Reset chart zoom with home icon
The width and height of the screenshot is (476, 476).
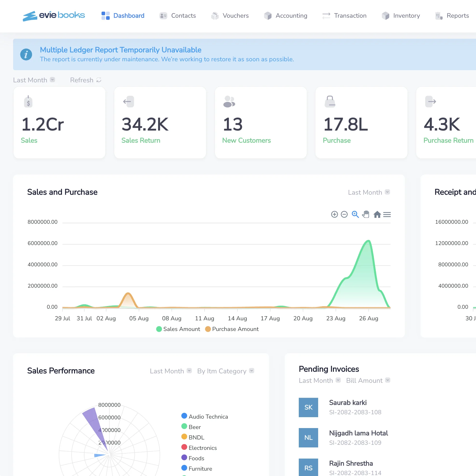pos(377,214)
